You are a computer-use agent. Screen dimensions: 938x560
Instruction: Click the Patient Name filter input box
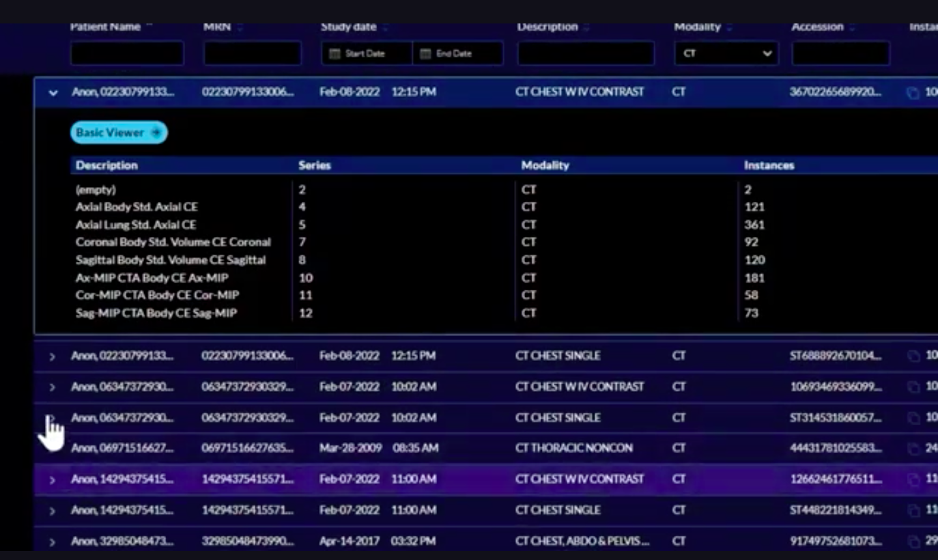pyautogui.click(x=127, y=53)
